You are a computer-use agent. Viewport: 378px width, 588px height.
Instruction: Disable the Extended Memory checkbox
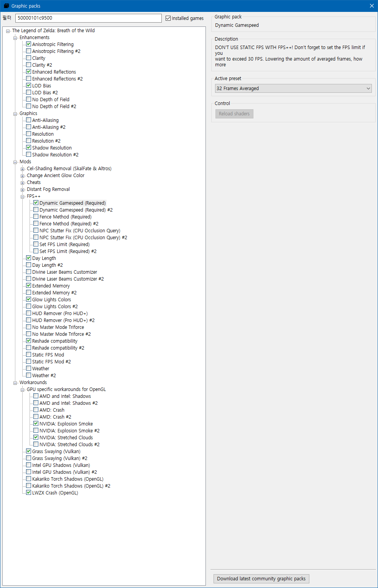28,286
